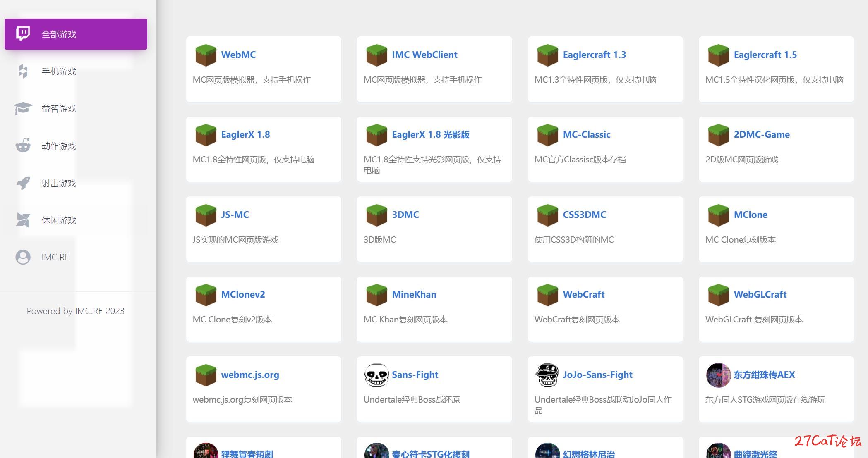The image size is (868, 458).
Task: Click the hat-skull icon of JoJo-Sans-Fight
Action: [x=547, y=375]
